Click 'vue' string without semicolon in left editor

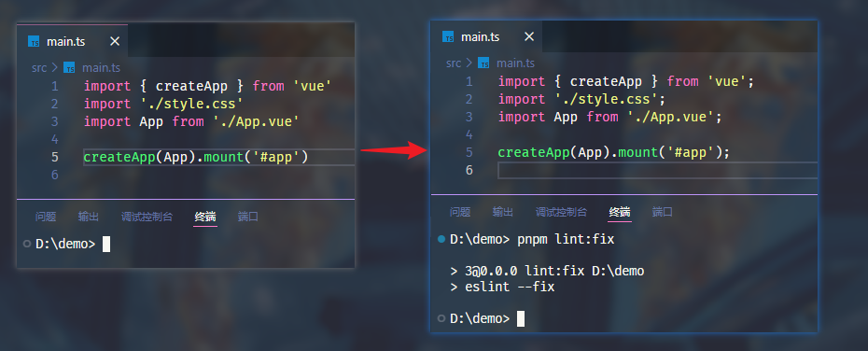(x=313, y=87)
